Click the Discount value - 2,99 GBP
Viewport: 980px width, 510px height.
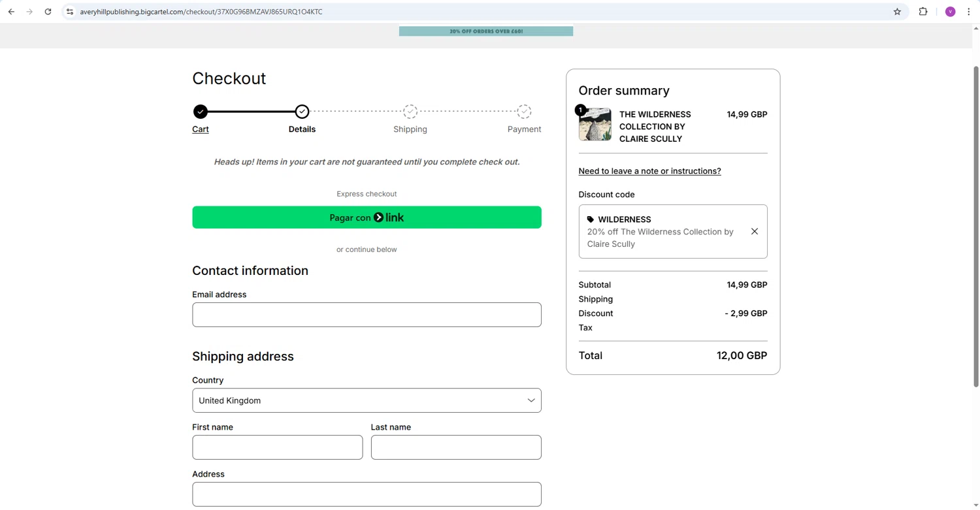coord(746,313)
